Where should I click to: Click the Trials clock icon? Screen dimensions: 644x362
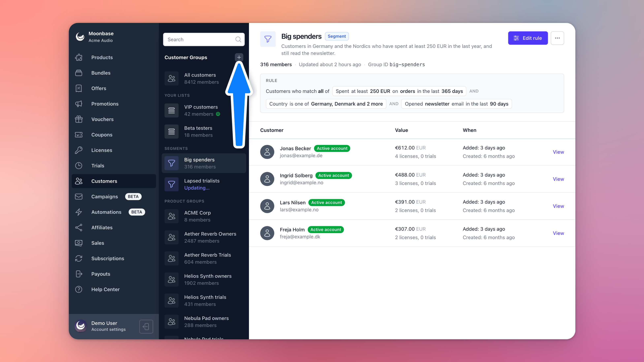[x=79, y=166]
